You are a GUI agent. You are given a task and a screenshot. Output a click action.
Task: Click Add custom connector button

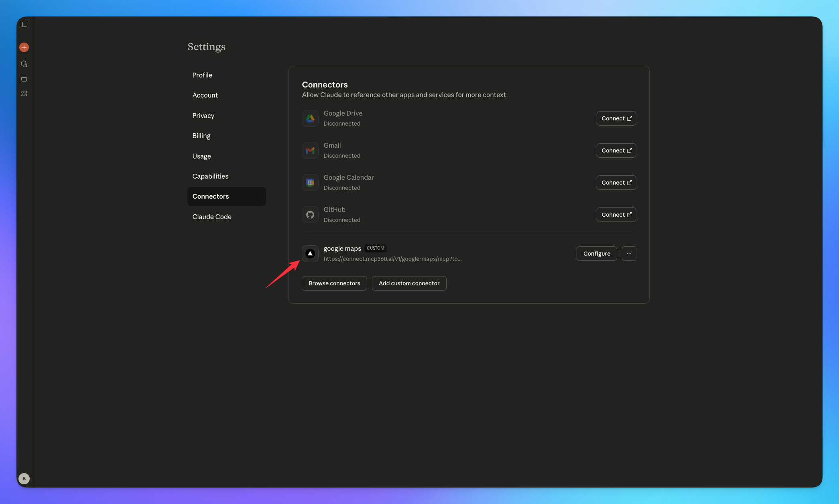[x=409, y=283]
